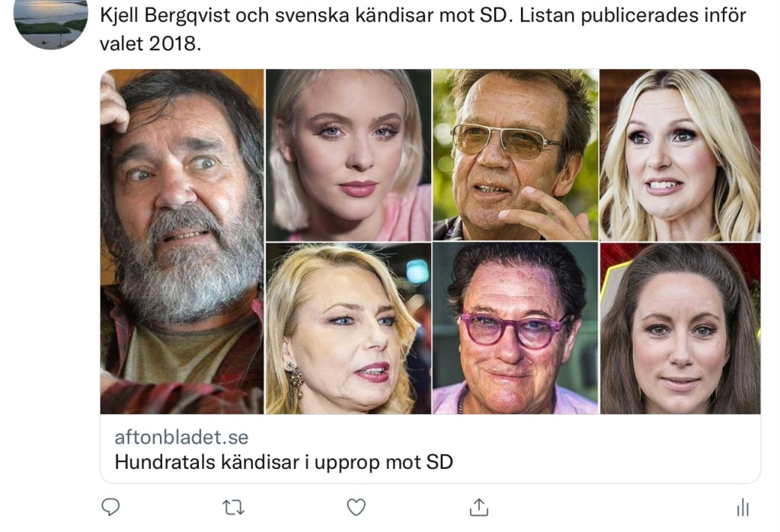Open headline Hundratals kändisar i upprop mot SD
This screenshot has height=532, width=780.
tap(283, 463)
